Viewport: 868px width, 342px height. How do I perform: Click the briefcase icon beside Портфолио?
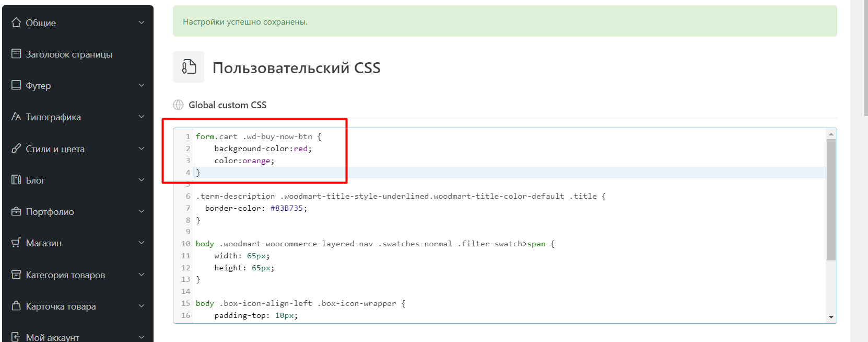16,211
